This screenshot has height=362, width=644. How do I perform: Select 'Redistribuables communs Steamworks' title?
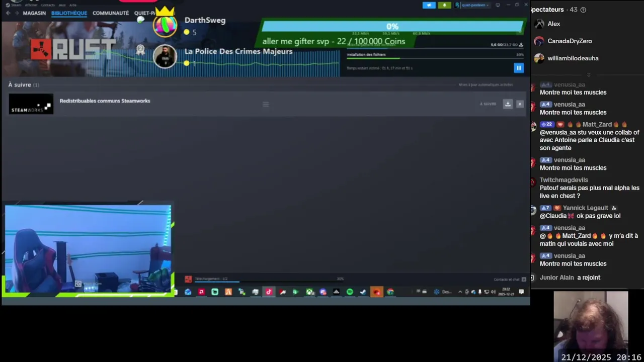point(105,101)
